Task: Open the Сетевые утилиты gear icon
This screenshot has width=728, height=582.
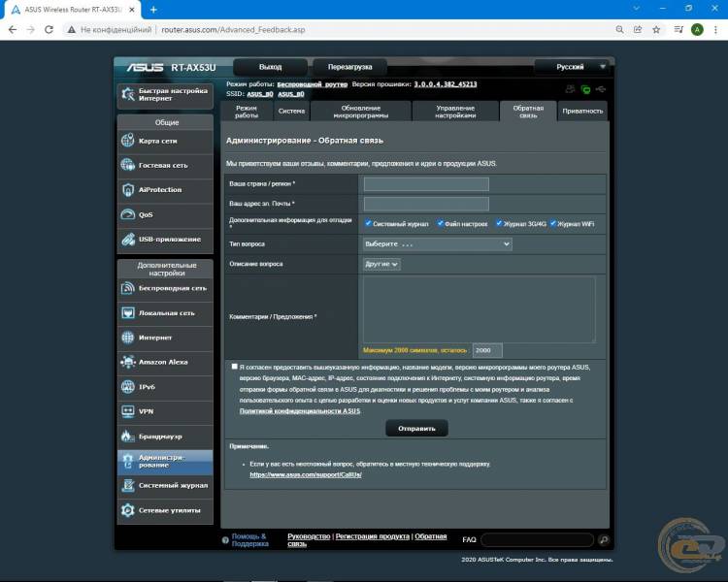Action: point(128,510)
